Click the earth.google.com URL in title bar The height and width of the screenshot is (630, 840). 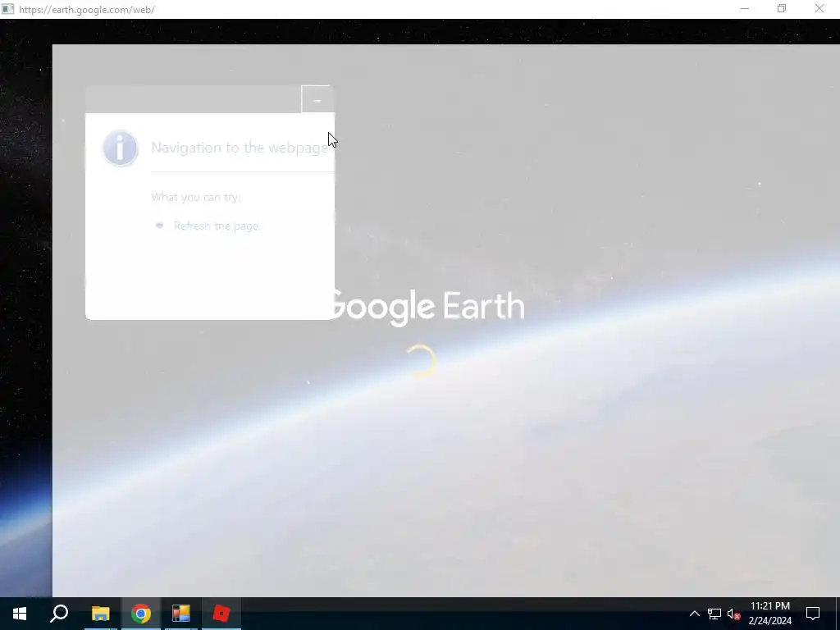(87, 10)
